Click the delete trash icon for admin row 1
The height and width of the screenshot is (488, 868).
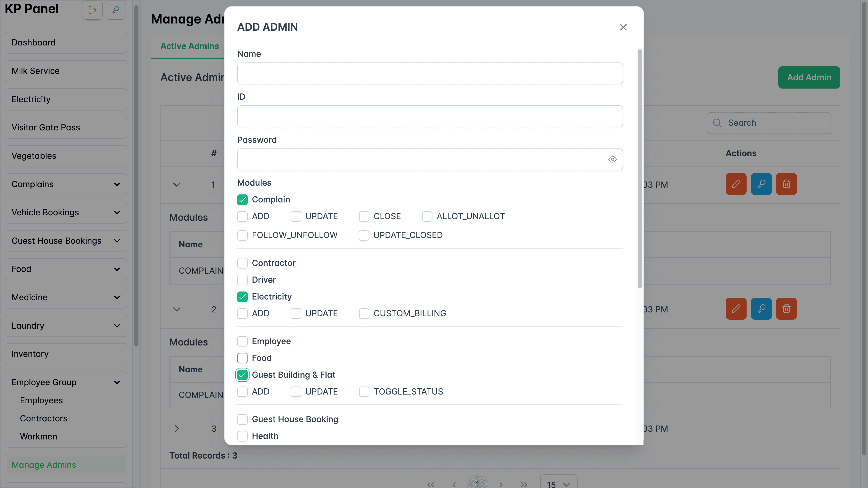[x=786, y=184]
